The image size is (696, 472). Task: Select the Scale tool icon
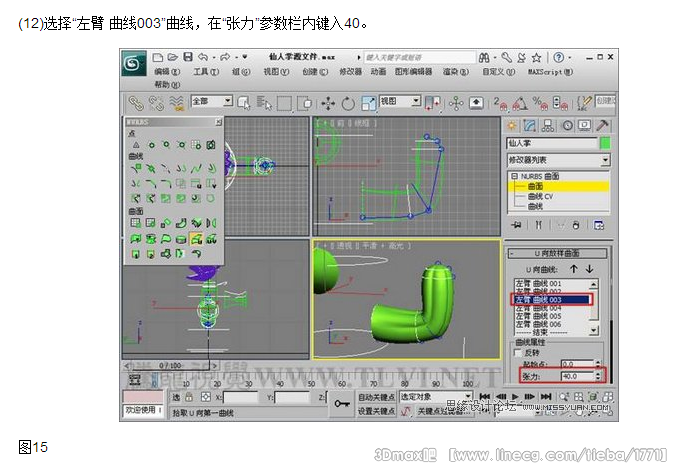368,103
